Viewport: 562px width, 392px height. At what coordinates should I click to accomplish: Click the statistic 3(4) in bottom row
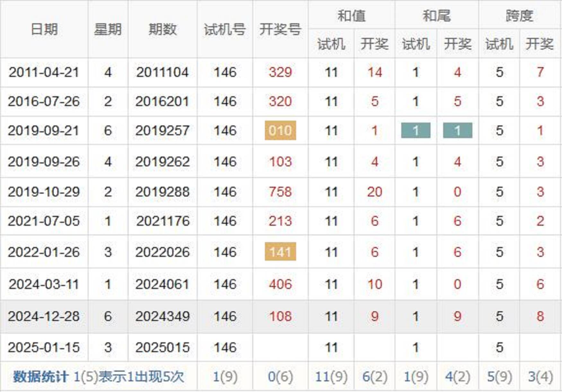pyautogui.click(x=540, y=377)
